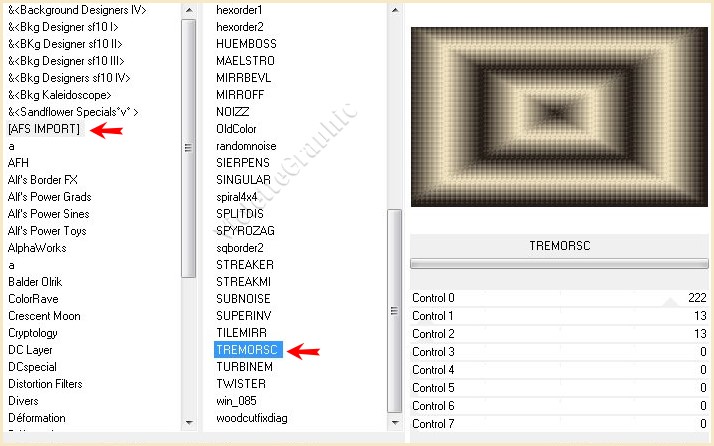This screenshot has width=714, height=446.
Task: Pick the TWISTER filter from list
Action: pyautogui.click(x=240, y=384)
